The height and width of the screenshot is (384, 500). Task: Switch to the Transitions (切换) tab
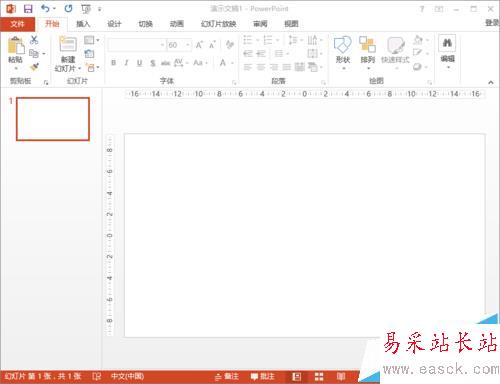[145, 24]
